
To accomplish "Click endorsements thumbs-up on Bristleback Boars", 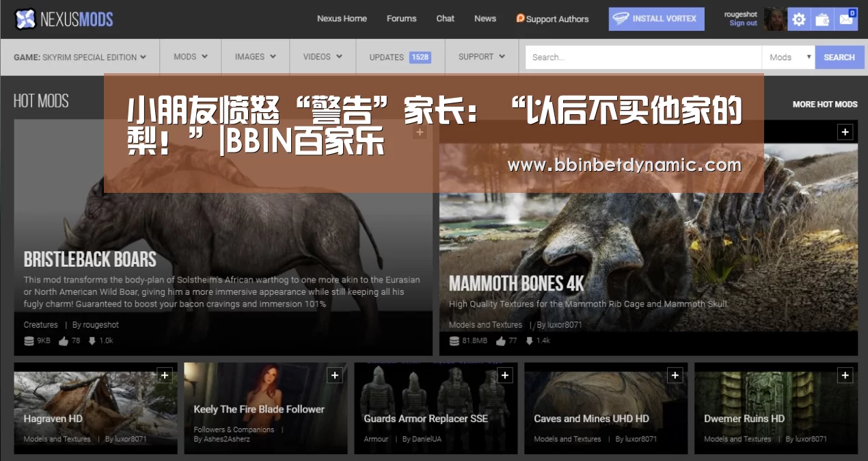I will (64, 341).
